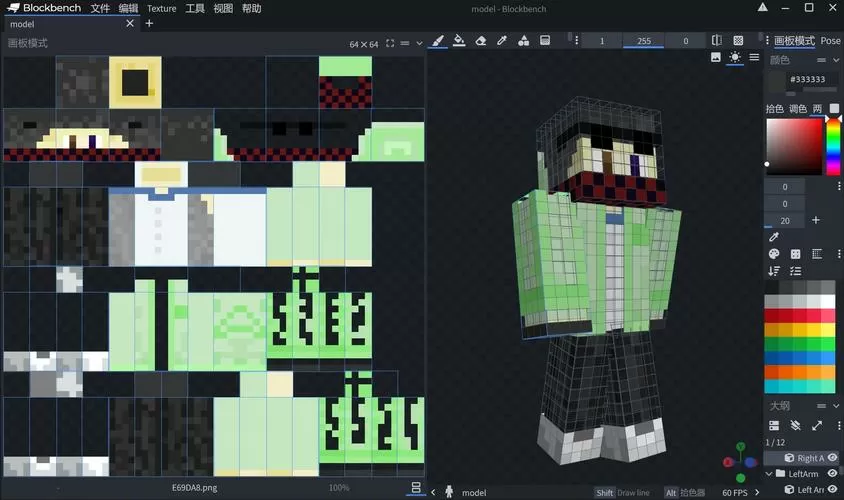Open the 大纲 panel handle menu
The height and width of the screenshot is (500, 844).
821,406
